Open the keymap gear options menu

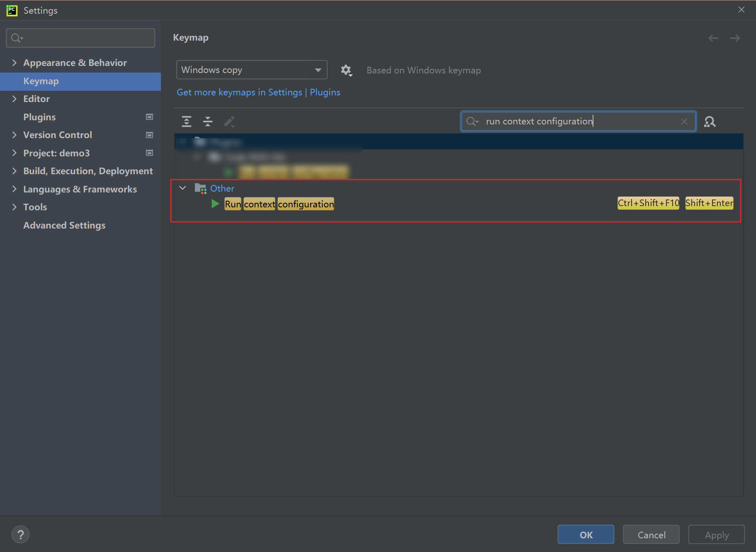tap(346, 70)
